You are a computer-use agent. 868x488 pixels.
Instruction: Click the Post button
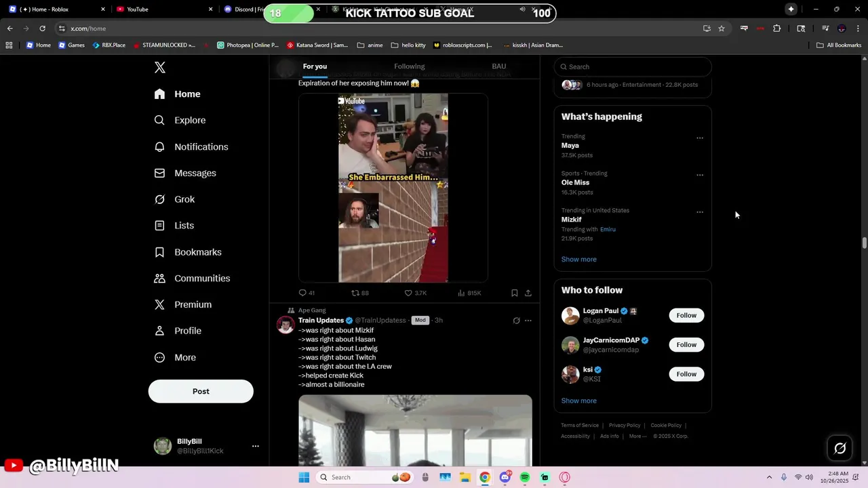pyautogui.click(x=201, y=391)
